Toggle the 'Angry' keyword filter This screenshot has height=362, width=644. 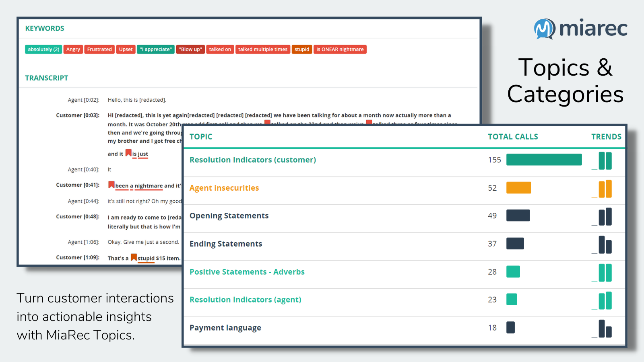pos(73,49)
